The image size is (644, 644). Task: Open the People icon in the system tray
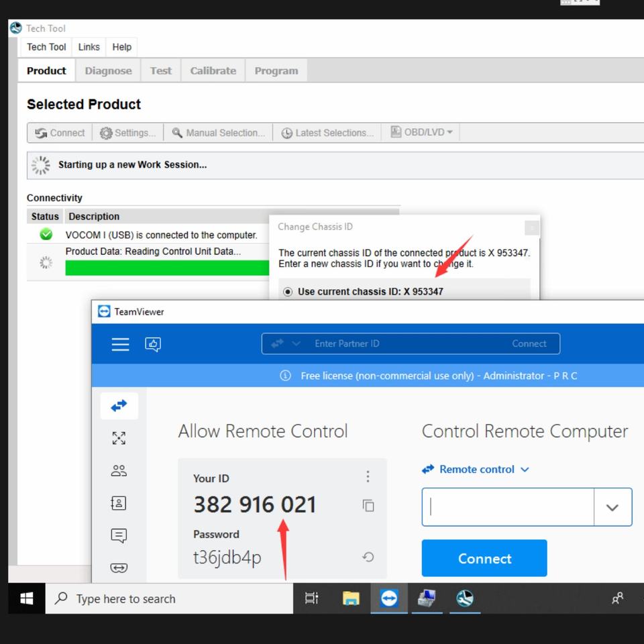tap(617, 598)
